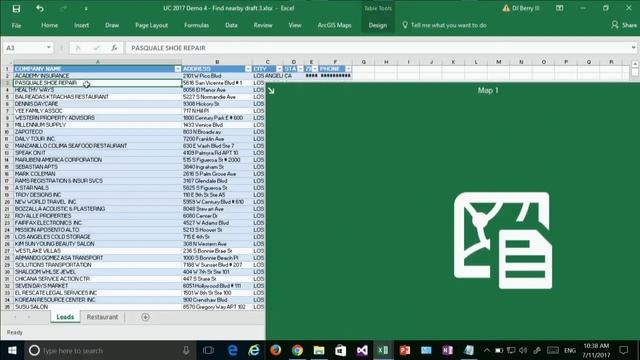Click the Enter checkmark in formula bar
The height and width of the screenshot is (360, 640).
[x=96, y=48]
